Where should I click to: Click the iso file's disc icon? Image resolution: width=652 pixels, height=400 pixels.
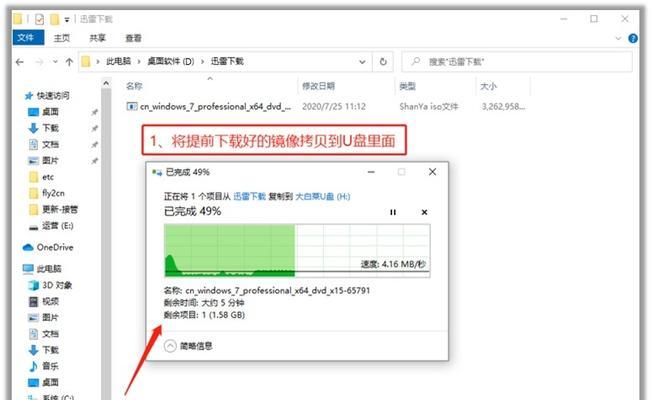(x=132, y=107)
